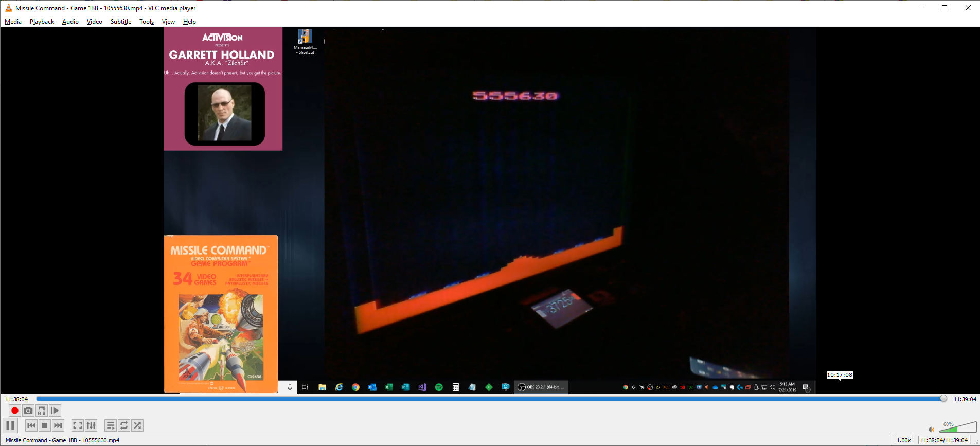Stop playback with the stop button
The width and height of the screenshot is (980, 446).
click(45, 425)
